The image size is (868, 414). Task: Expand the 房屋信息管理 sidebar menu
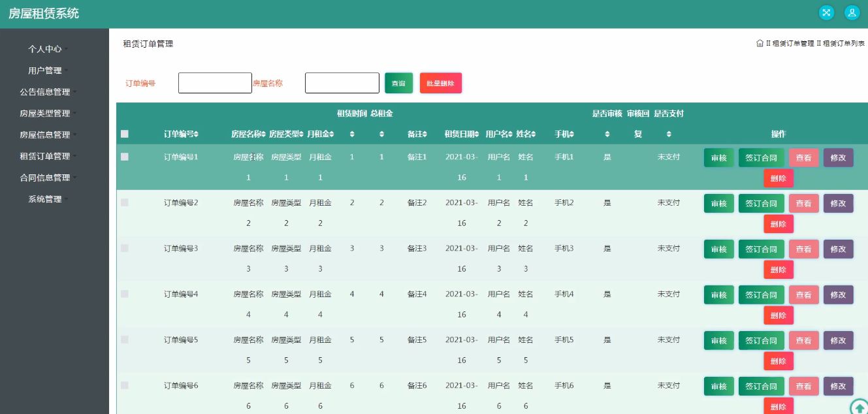tap(48, 135)
